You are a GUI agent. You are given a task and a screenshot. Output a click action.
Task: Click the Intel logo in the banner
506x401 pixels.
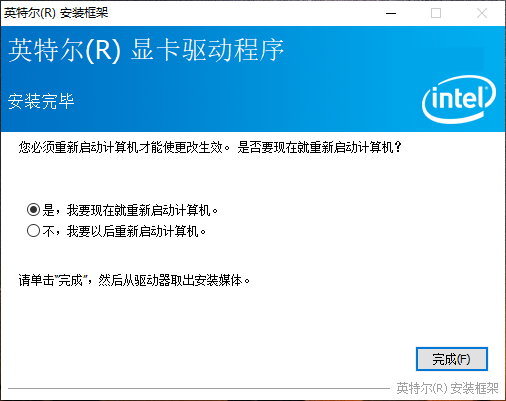pos(459,99)
